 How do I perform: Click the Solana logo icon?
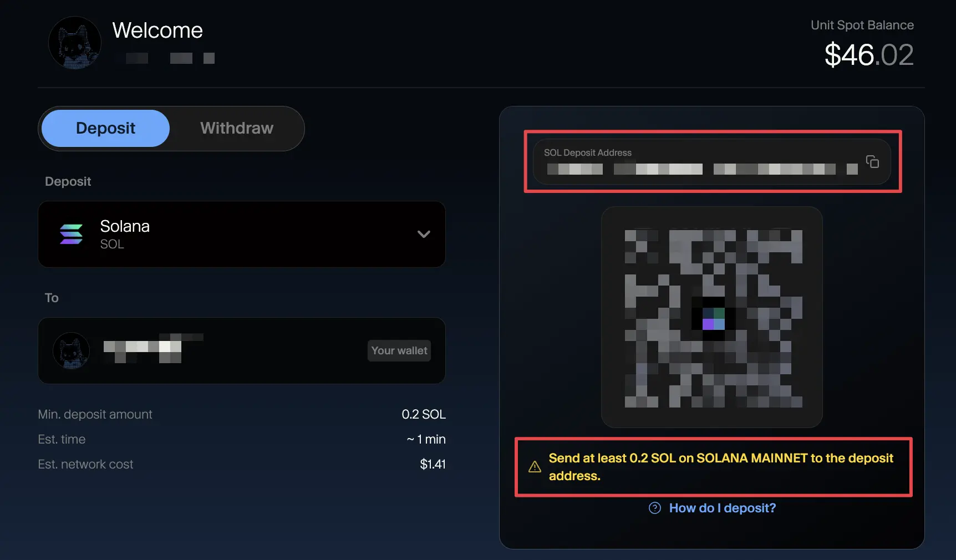(x=71, y=234)
